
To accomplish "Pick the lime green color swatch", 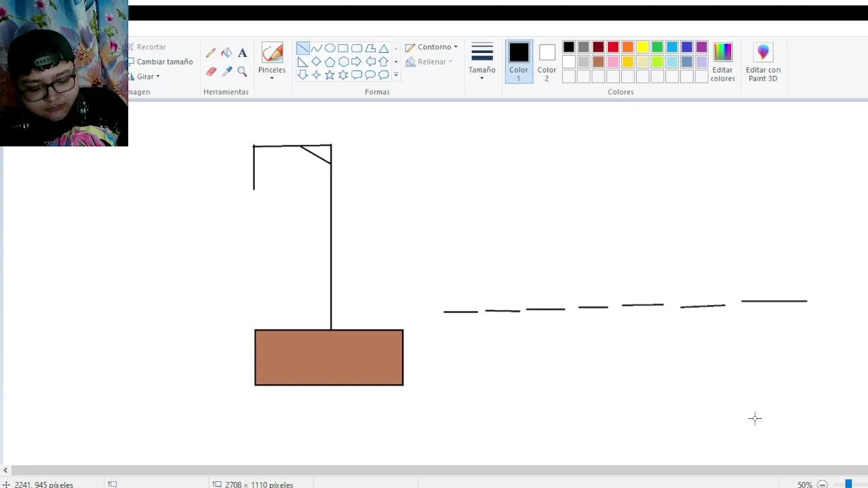I will pyautogui.click(x=657, y=62).
